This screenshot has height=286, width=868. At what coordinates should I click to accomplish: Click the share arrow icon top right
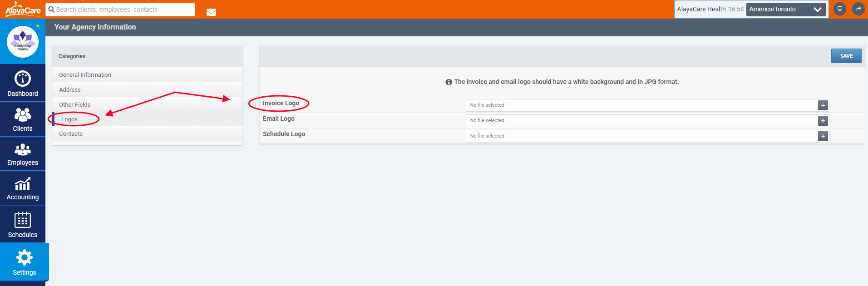point(858,9)
